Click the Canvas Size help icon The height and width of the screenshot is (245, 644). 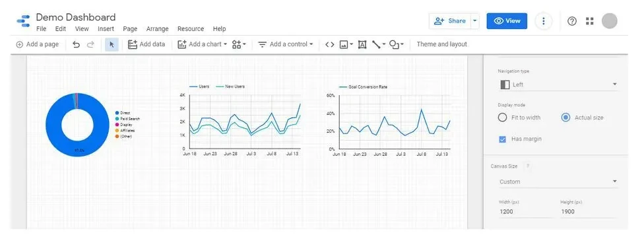tap(528, 166)
